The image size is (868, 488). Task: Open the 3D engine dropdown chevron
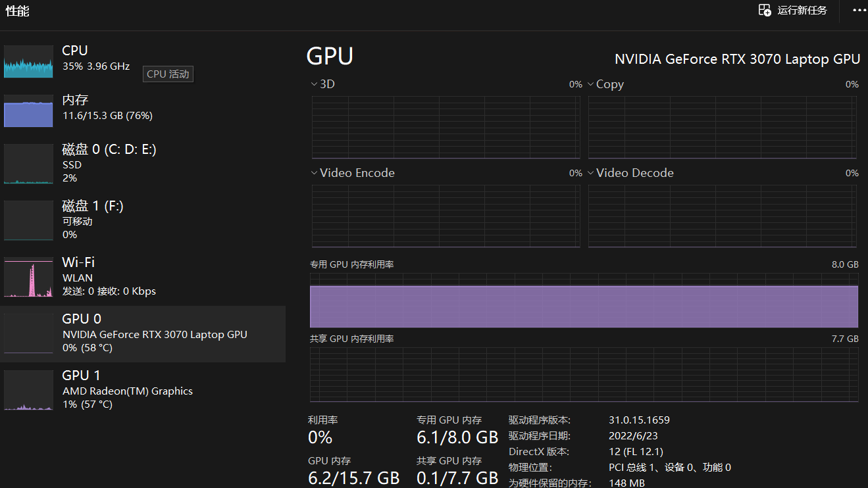(x=314, y=84)
